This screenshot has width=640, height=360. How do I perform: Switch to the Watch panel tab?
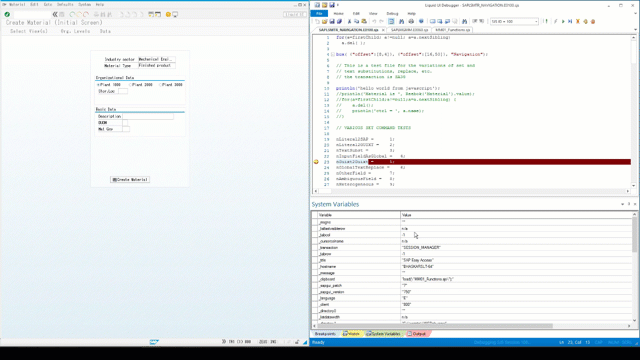(351, 334)
